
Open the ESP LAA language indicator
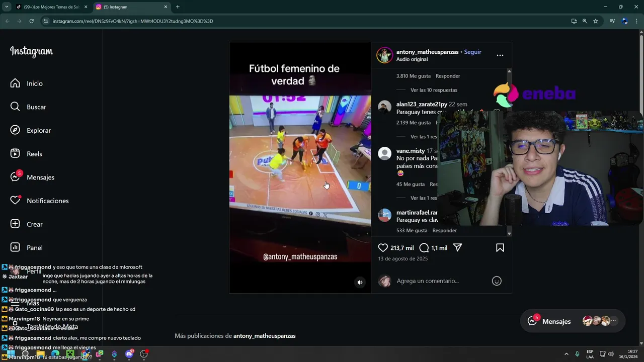pyautogui.click(x=590, y=354)
